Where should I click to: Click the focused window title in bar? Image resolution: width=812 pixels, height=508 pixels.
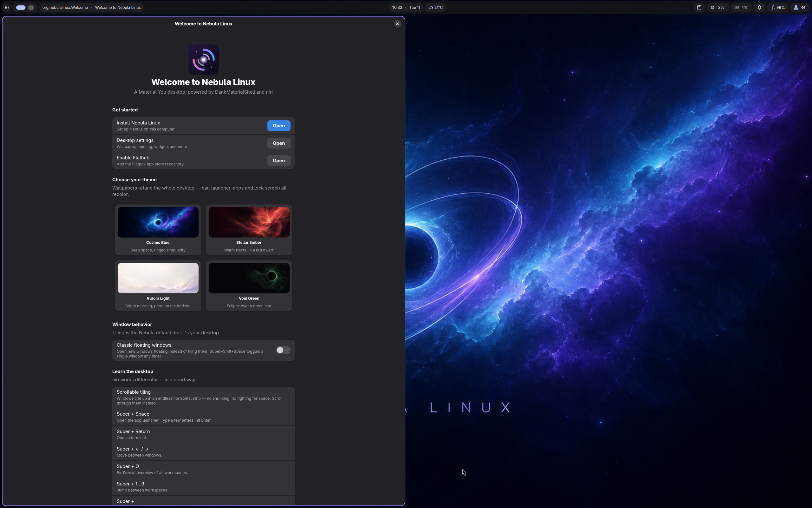pos(92,7)
